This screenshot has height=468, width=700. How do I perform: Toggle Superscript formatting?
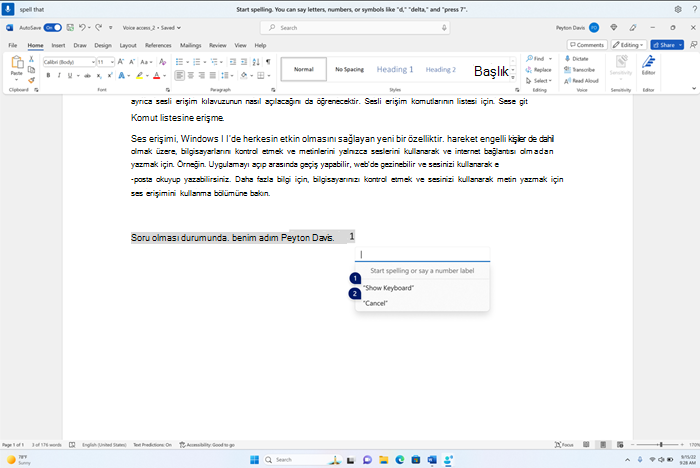coord(109,75)
